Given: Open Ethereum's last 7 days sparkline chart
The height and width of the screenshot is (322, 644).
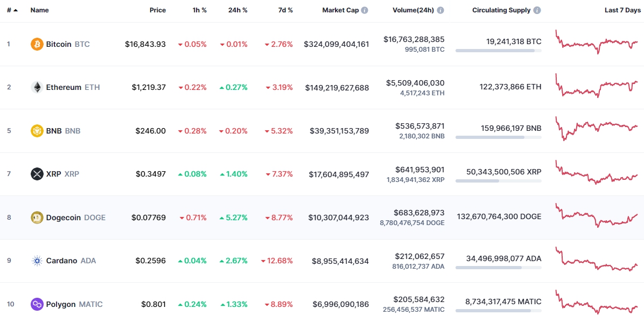Looking at the screenshot, I should click(x=597, y=86).
